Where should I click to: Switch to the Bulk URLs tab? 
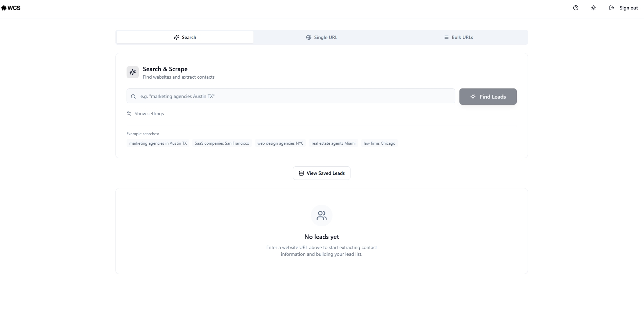(458, 37)
